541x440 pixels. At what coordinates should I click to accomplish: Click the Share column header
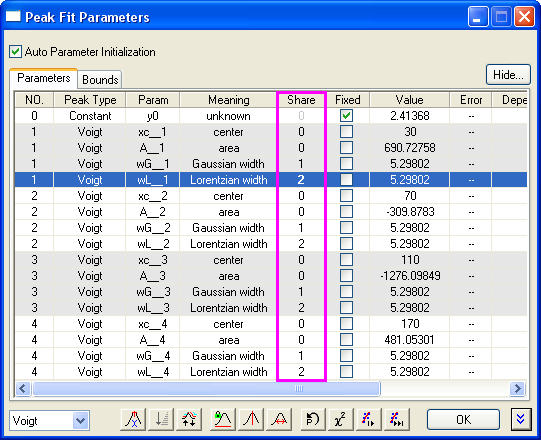coord(301,100)
